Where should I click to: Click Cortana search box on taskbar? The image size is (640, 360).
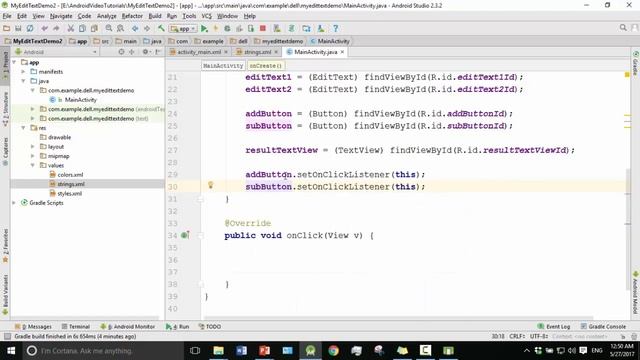(97, 351)
